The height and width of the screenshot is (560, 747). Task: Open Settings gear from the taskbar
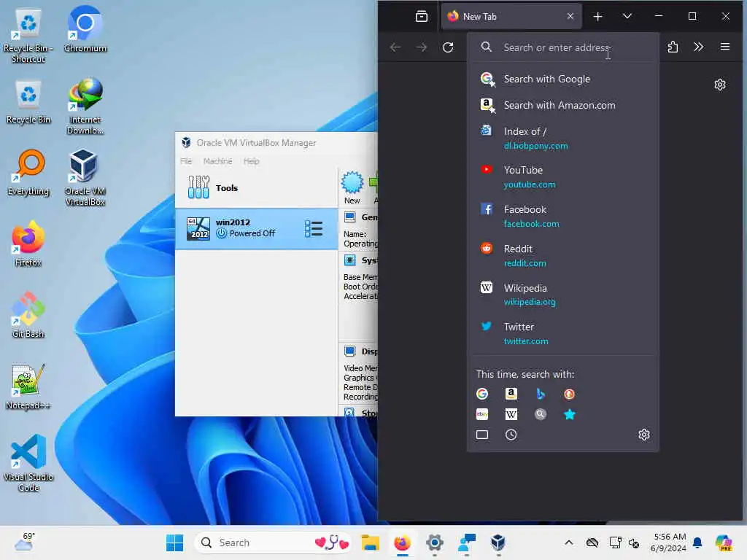point(435,542)
